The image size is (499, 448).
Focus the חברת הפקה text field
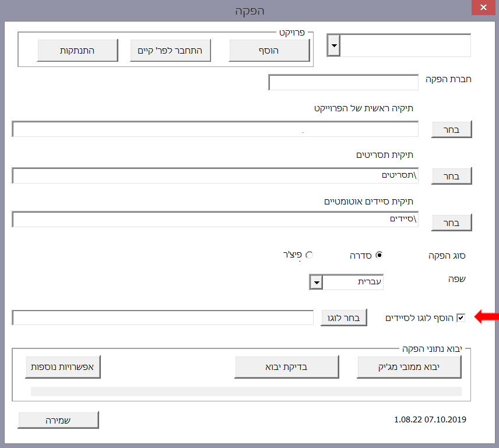click(x=343, y=82)
